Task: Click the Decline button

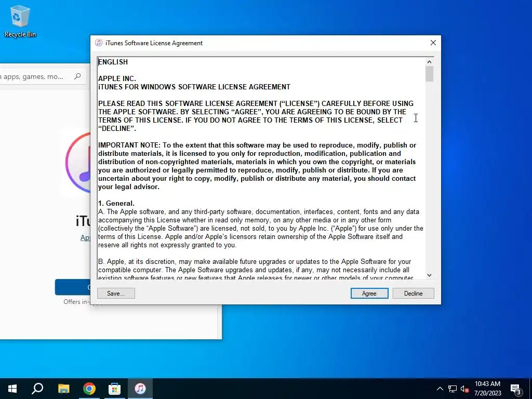Action: [x=413, y=293]
